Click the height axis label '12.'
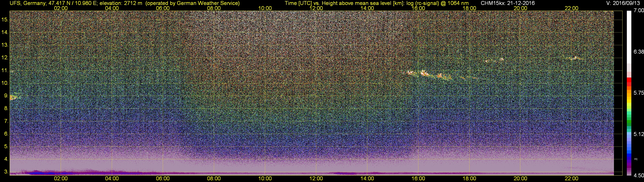 point(5,58)
